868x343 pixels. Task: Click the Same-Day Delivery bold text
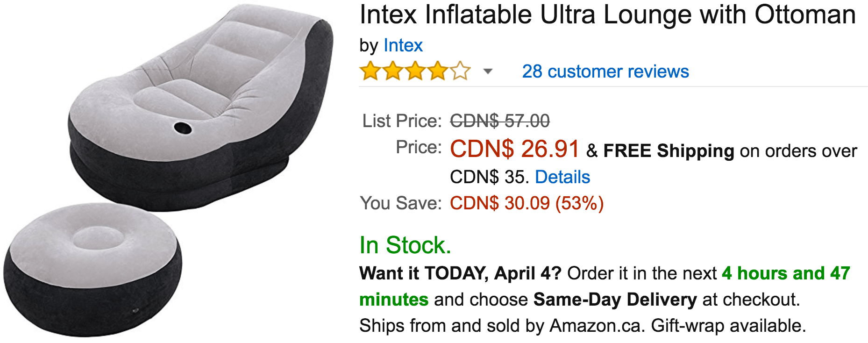coord(615,300)
